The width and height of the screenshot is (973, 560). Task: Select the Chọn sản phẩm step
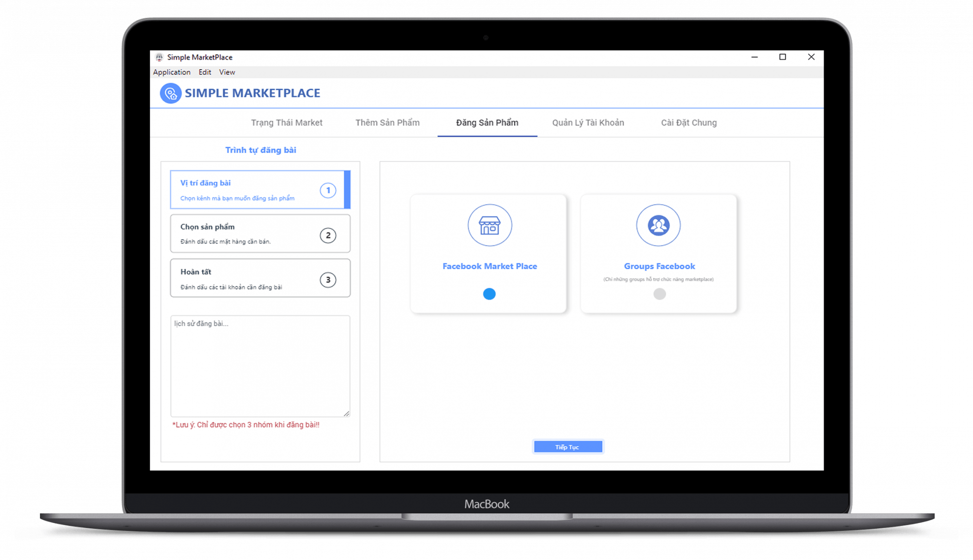pyautogui.click(x=260, y=233)
